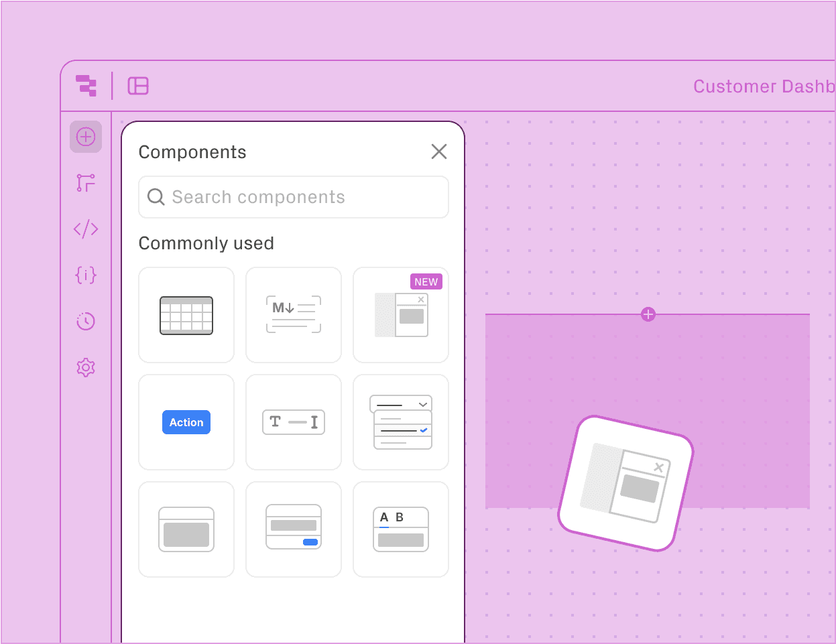Pick the Text Input component tile
The height and width of the screenshot is (644, 836).
(x=293, y=422)
